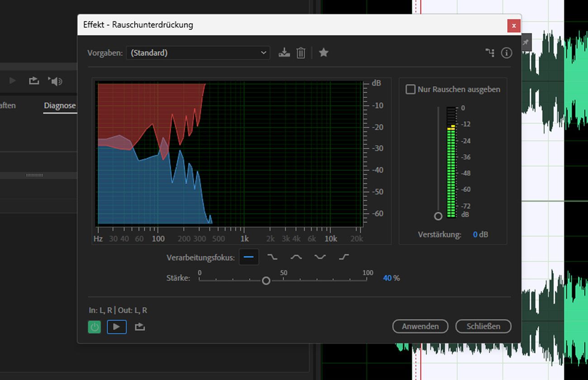The width and height of the screenshot is (588, 380).
Task: Toggle the effect power state button
Action: (95, 327)
